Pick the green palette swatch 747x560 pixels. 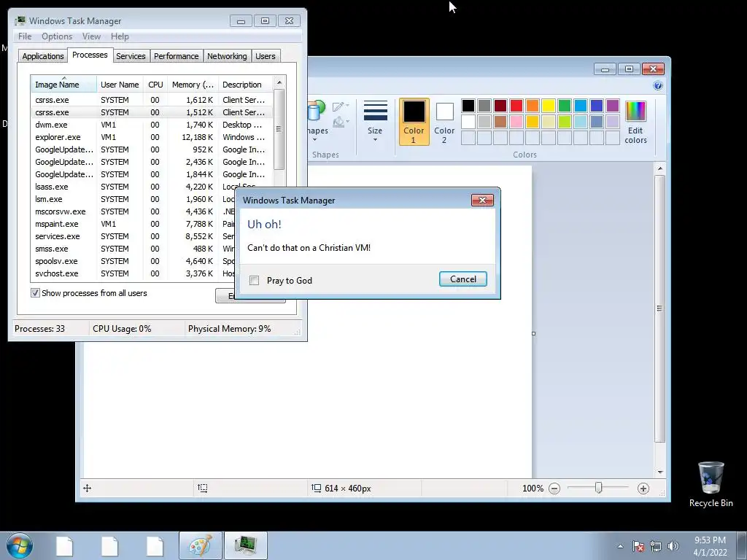(x=565, y=106)
